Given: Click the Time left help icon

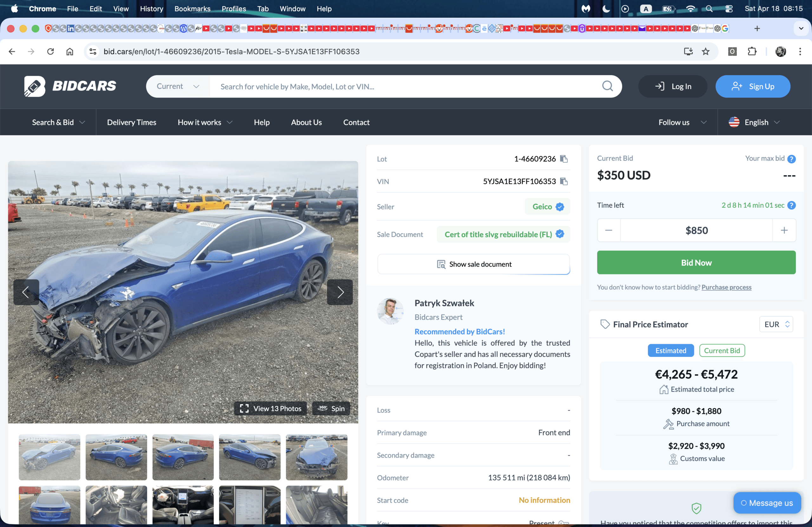Looking at the screenshot, I should [x=791, y=205].
